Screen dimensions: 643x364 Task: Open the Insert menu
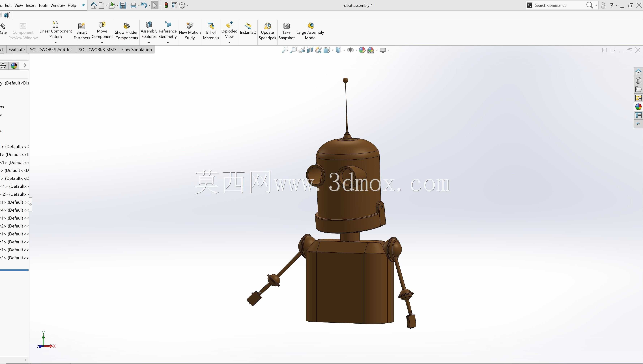point(31,5)
